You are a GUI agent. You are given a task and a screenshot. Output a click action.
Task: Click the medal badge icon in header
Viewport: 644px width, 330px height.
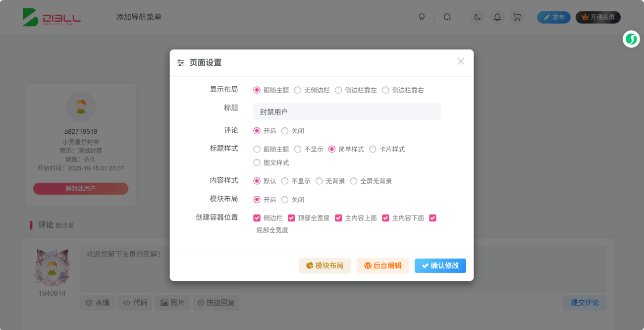pos(422,17)
